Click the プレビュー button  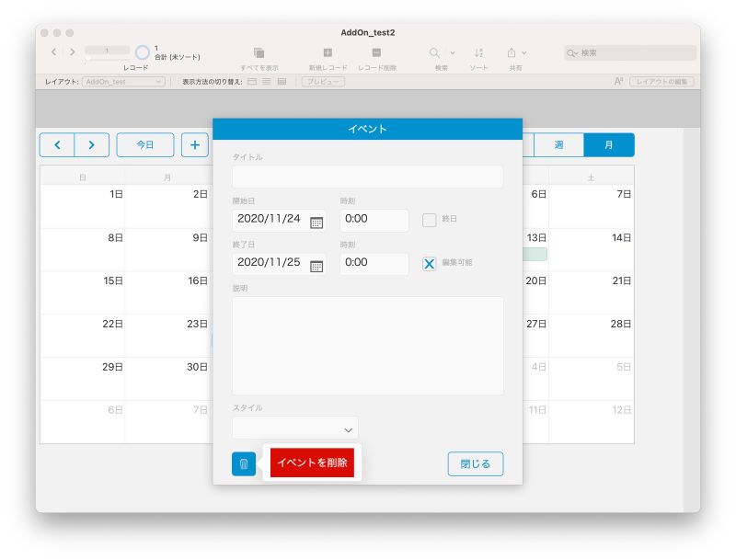(x=323, y=82)
